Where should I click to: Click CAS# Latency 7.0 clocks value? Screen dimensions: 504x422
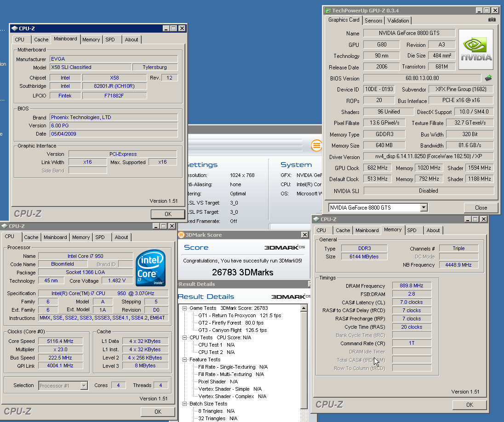[412, 302]
